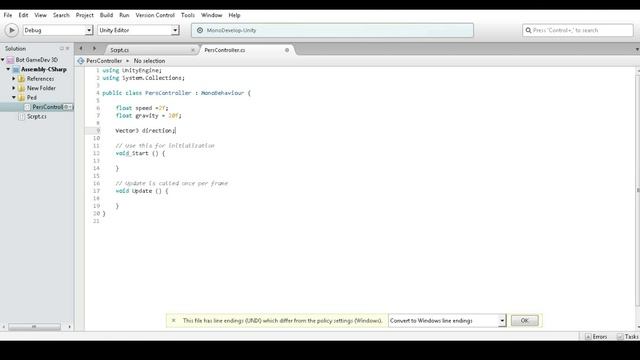This screenshot has height=360, width=640.
Task: Open the Edit menu
Action: [23, 15]
